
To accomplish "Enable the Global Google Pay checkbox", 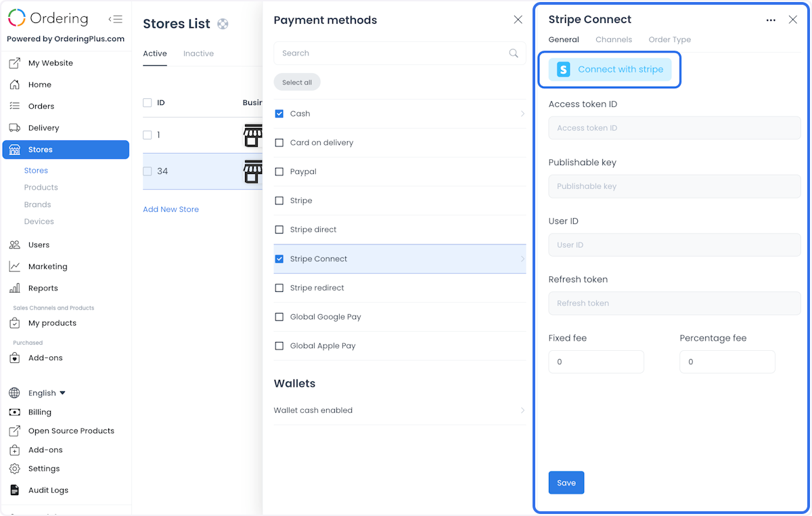I will (279, 317).
